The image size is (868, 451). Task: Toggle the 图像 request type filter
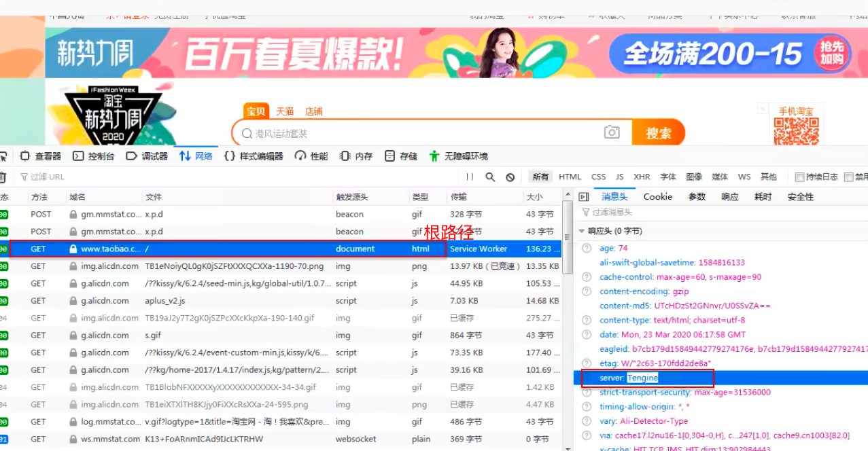coord(694,177)
